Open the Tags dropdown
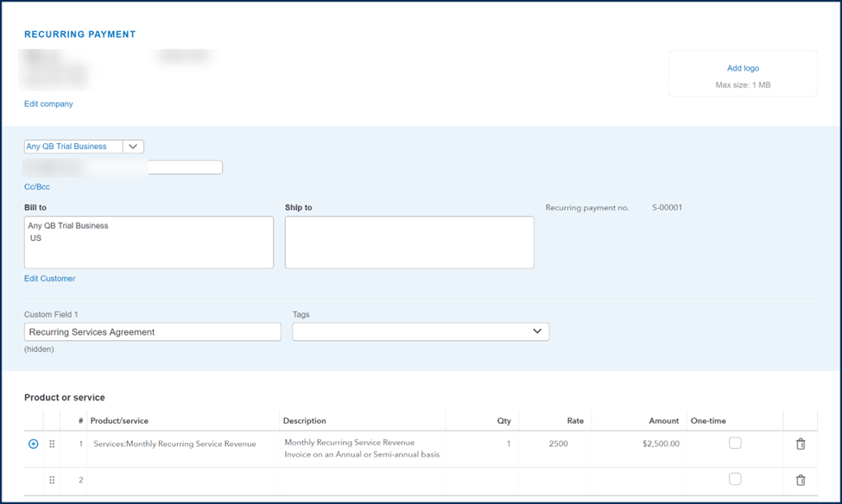This screenshot has width=842, height=504. tap(421, 331)
